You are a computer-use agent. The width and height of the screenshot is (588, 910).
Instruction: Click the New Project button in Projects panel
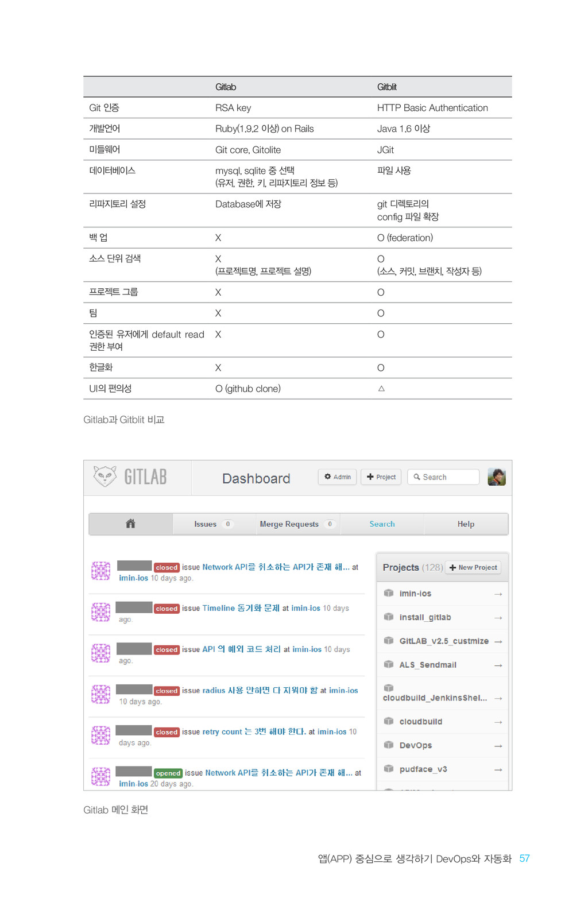(x=473, y=568)
